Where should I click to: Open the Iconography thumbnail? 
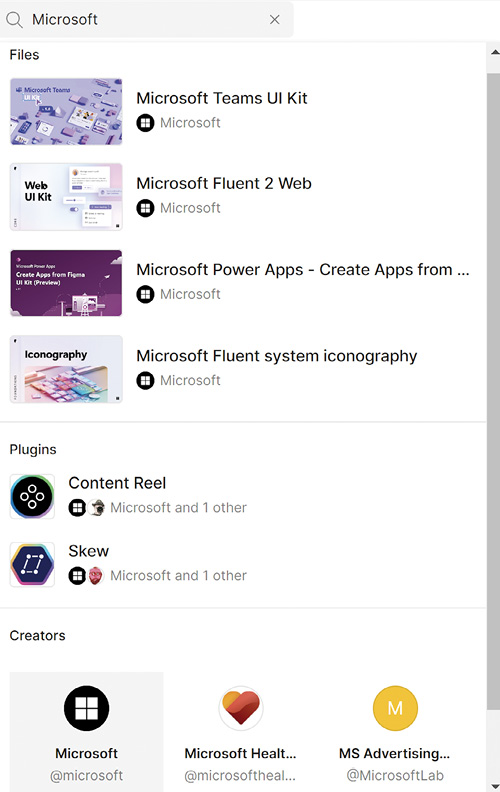pyautogui.click(x=66, y=369)
